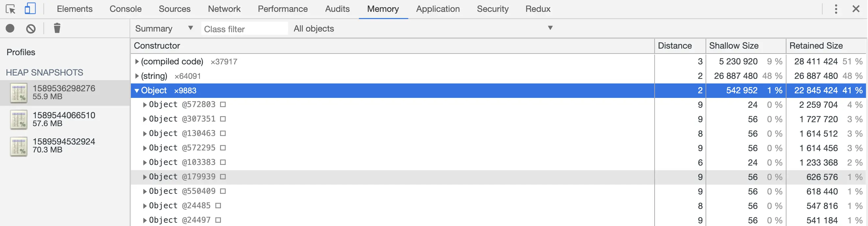Select the 70.3 MB heap snapshot
Image resolution: width=868 pixels, height=226 pixels.
[x=64, y=146]
